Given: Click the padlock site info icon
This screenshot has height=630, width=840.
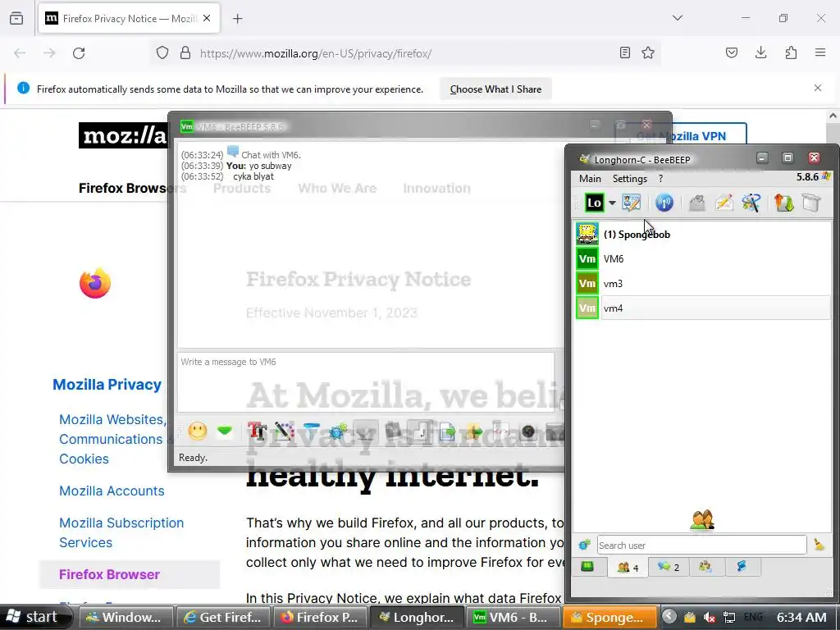Looking at the screenshot, I should pyautogui.click(x=185, y=53).
